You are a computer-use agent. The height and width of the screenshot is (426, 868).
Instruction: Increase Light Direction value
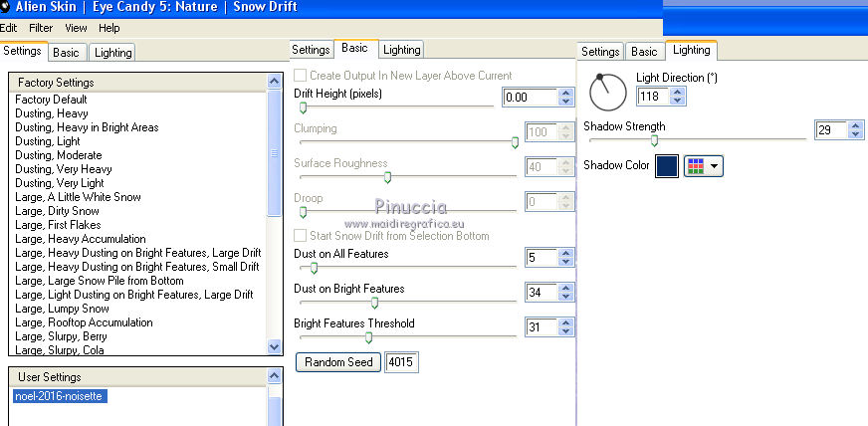677,92
